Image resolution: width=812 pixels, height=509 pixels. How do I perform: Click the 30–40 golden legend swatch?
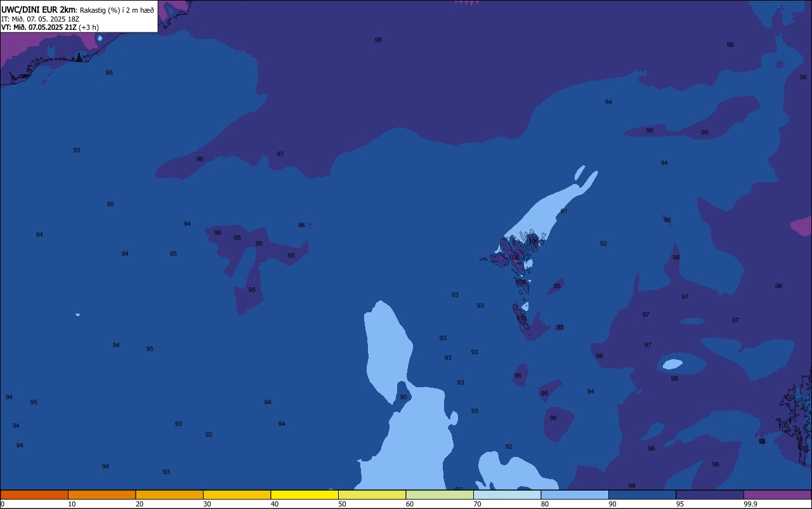click(x=237, y=494)
